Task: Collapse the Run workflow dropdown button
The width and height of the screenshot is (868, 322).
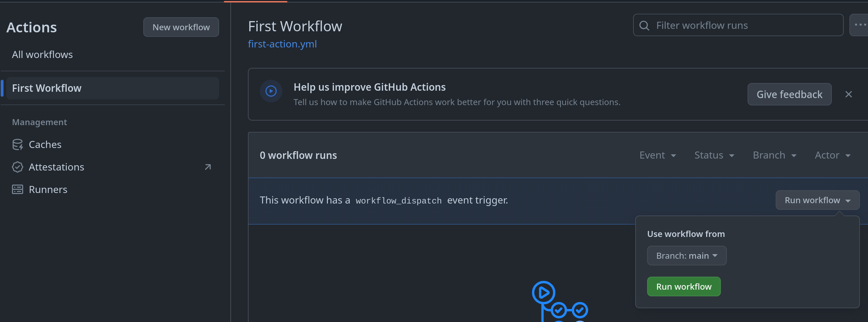Action: (817, 200)
